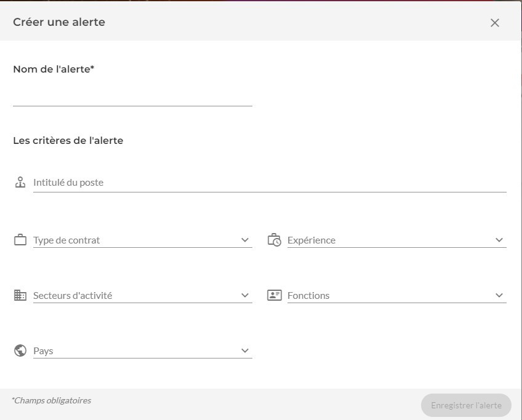Open the Type de contrat dropdown field
Image resolution: width=522 pixels, height=420 pixels.
pyautogui.click(x=135, y=240)
